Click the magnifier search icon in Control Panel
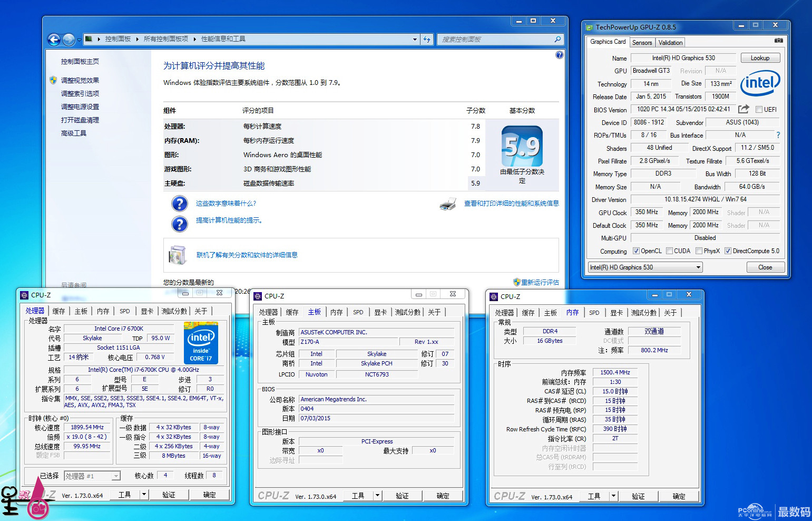Viewport: 812px width, 521px height. [x=557, y=39]
